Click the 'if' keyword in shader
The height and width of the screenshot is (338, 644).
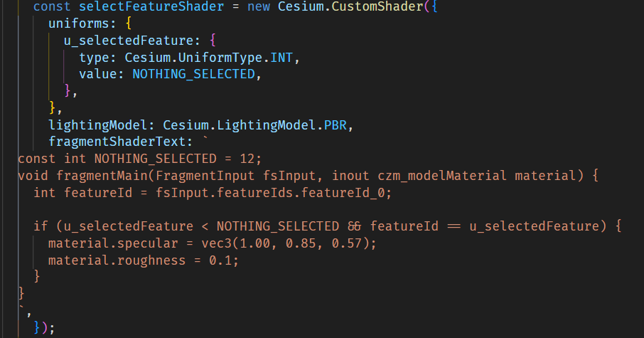pos(41,226)
